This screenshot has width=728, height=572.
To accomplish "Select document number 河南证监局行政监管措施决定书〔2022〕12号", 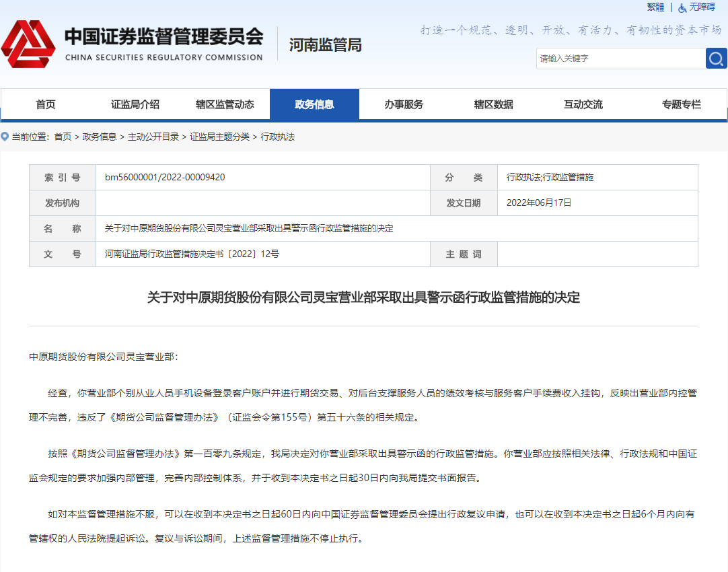I will click(x=191, y=254).
